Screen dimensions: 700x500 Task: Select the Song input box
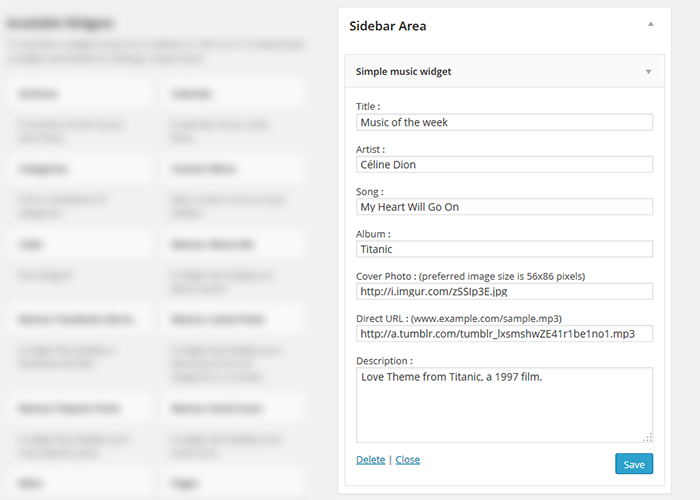point(504,207)
